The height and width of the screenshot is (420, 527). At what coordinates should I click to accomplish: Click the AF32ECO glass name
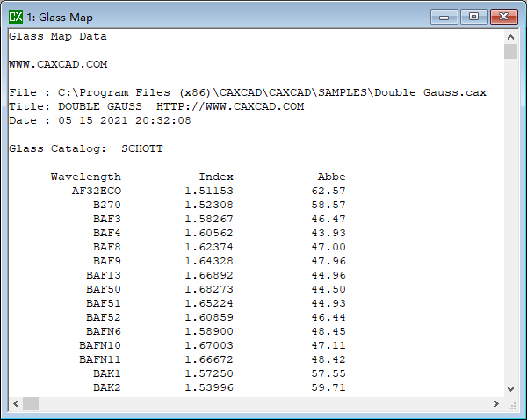tap(97, 191)
